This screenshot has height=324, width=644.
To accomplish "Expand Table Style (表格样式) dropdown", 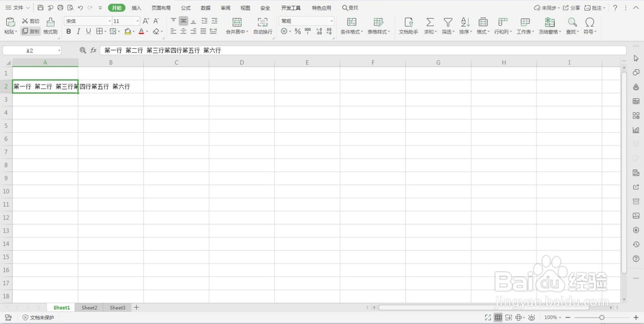I will [389, 32].
